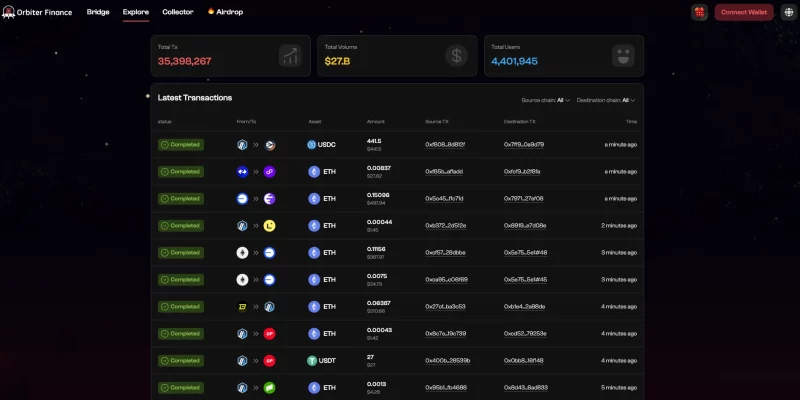Screen dimensions: 800x400
Task: Click the Total Volume value $27.B
Action: pos(337,62)
